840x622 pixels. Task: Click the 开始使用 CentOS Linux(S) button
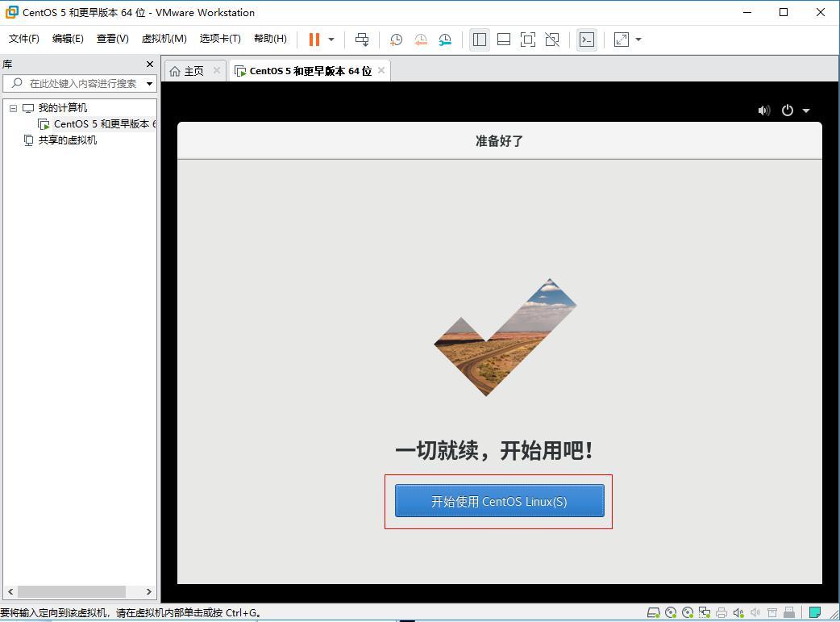[x=498, y=500]
